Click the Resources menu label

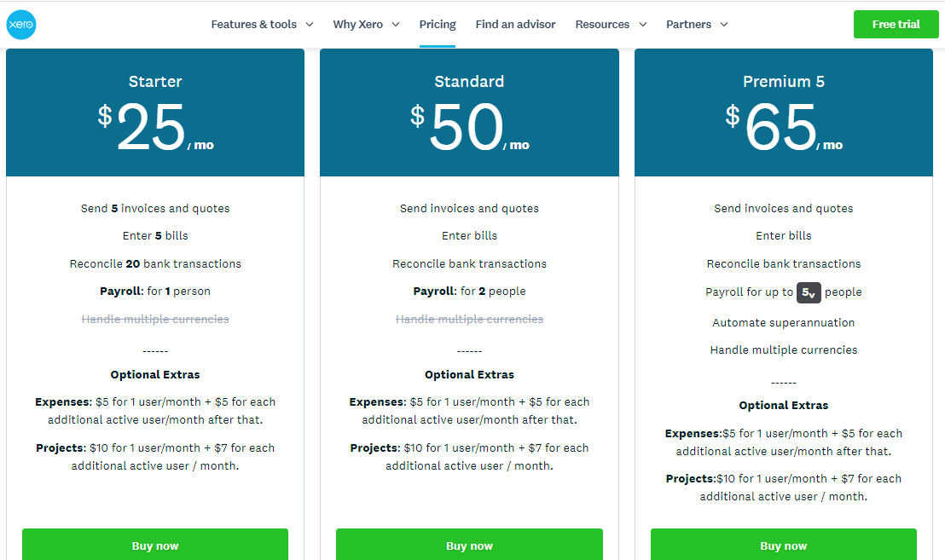(602, 25)
